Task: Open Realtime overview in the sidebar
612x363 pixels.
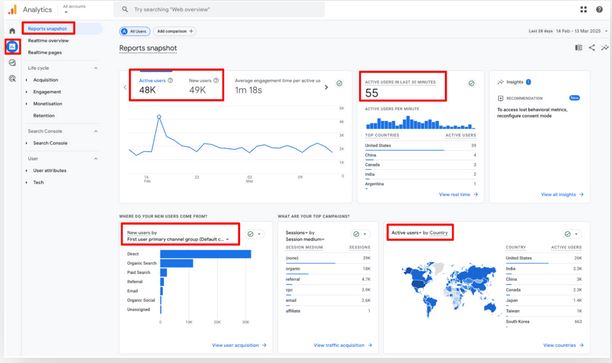Action: tap(48, 41)
